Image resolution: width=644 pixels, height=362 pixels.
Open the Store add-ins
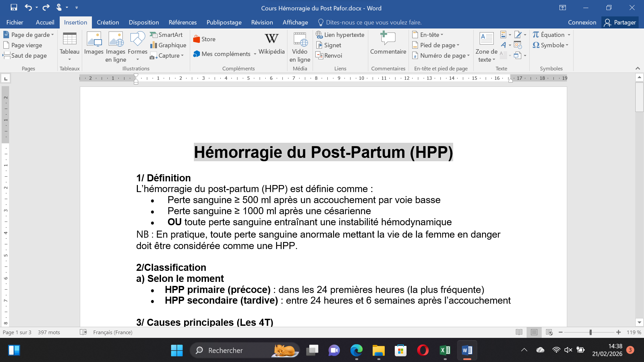204,39
